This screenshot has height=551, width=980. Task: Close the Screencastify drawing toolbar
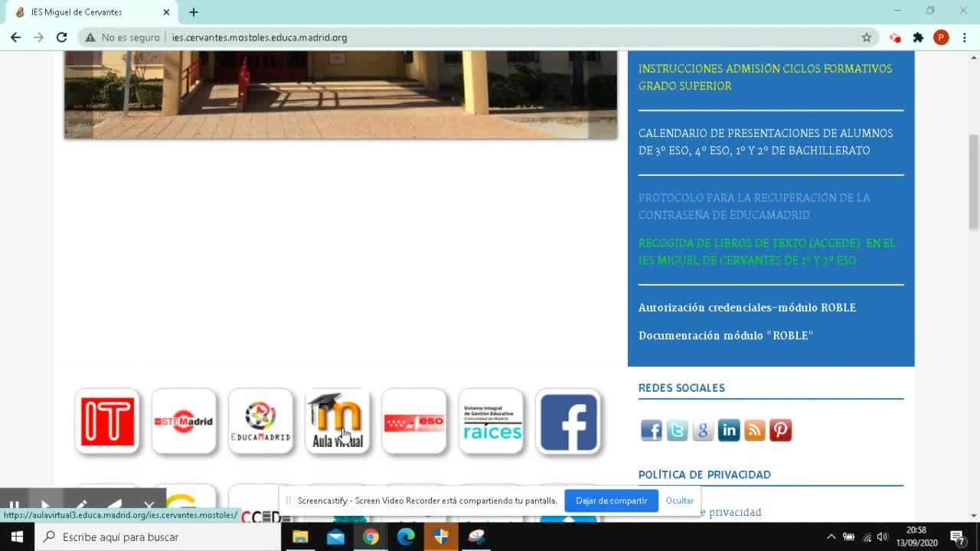click(x=149, y=506)
